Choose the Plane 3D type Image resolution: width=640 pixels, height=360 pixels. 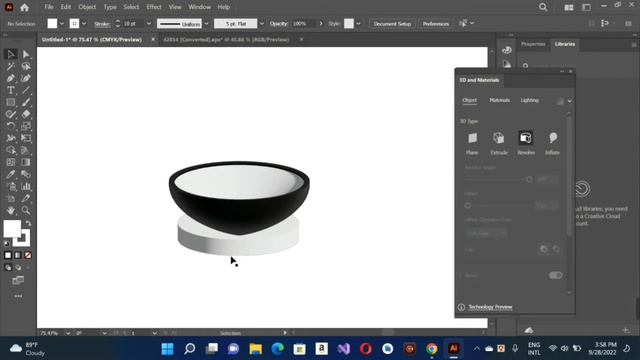[472, 143]
